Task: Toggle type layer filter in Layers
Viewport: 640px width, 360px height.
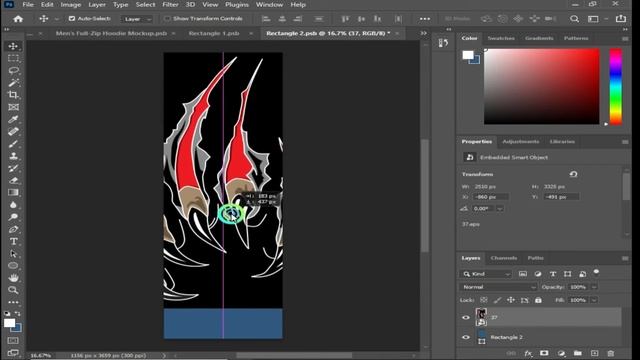Action: (x=553, y=274)
